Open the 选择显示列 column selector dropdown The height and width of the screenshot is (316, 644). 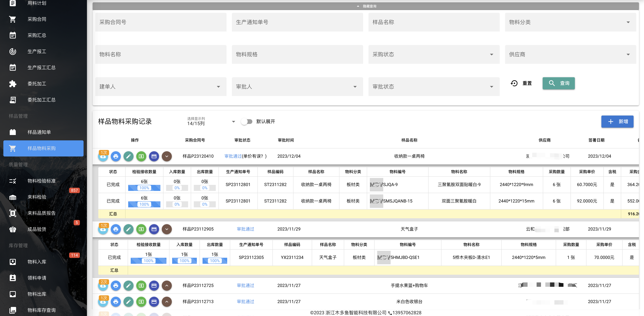pyautogui.click(x=211, y=121)
